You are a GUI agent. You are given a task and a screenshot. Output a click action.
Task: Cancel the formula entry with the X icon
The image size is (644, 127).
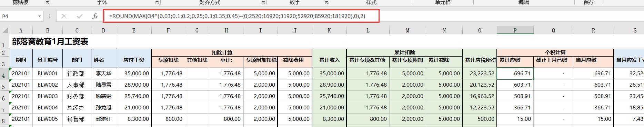click(x=64, y=16)
